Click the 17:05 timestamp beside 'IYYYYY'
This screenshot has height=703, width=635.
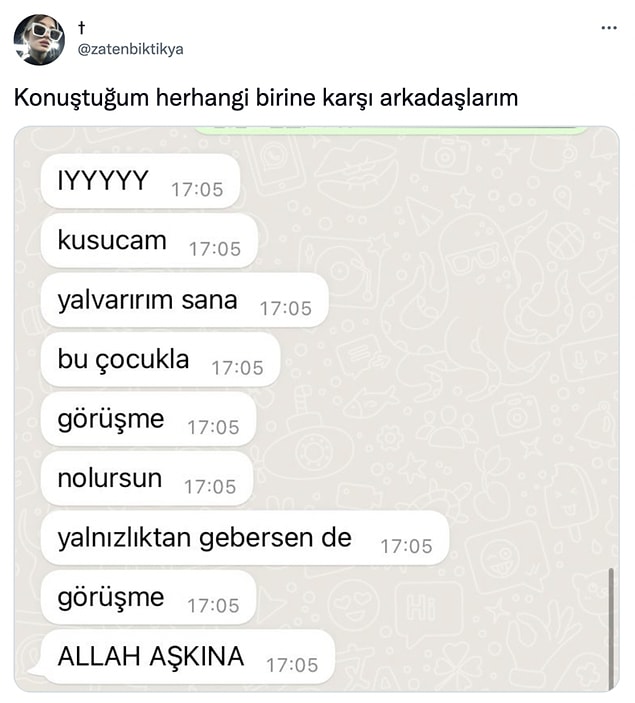(x=197, y=190)
